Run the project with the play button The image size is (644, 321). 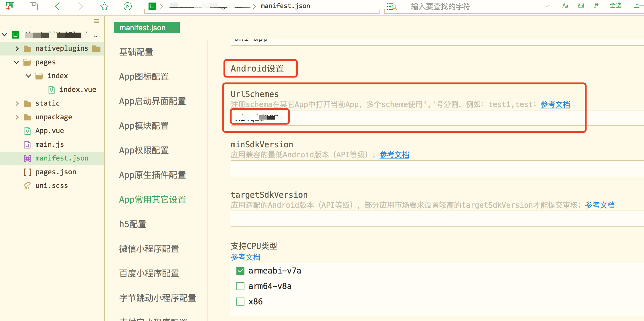click(127, 6)
